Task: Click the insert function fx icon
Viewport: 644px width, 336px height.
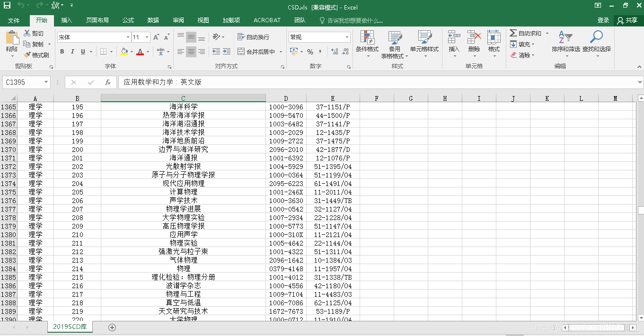Action: click(108, 82)
